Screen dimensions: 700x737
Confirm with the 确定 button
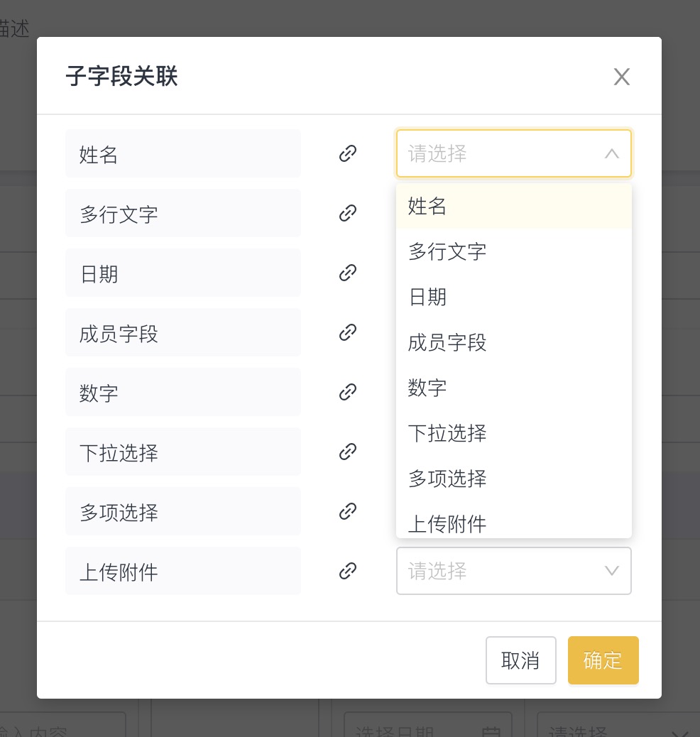[603, 660]
